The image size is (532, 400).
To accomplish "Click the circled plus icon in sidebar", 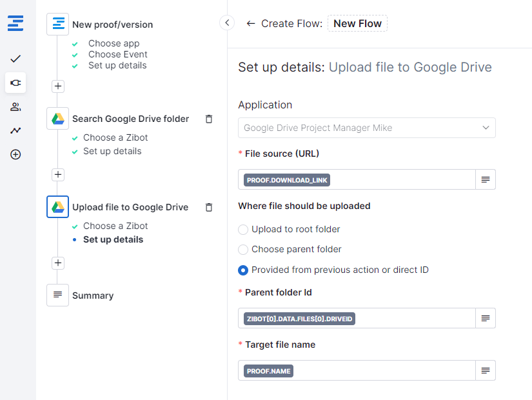I will 15,154.
